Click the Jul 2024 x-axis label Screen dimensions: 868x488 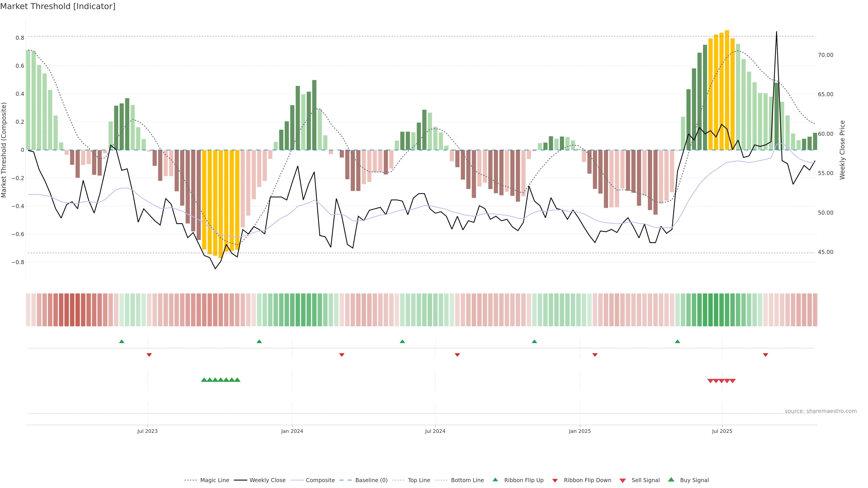pos(435,431)
